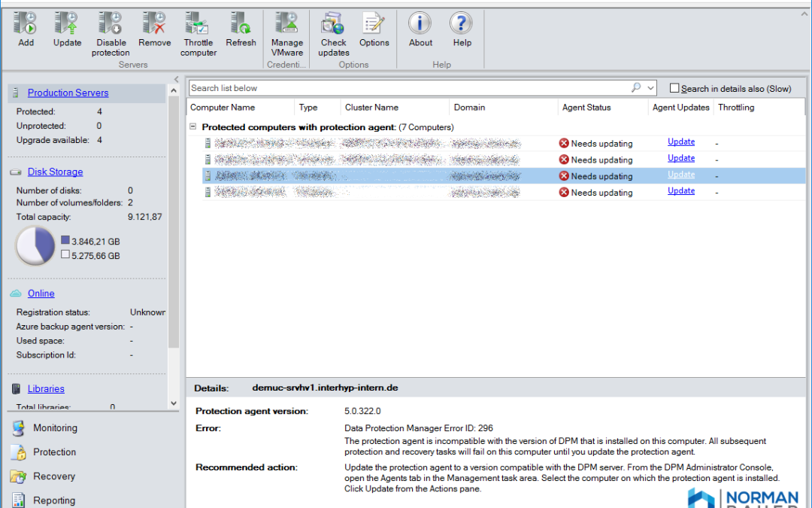Click error icon in highlighted third row
This screenshot has height=508, width=812.
point(564,176)
